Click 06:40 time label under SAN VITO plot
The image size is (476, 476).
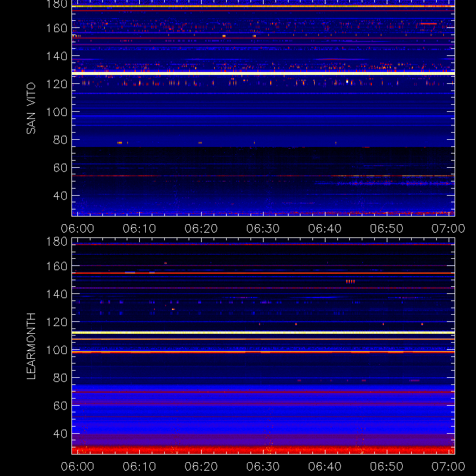coord(325,228)
